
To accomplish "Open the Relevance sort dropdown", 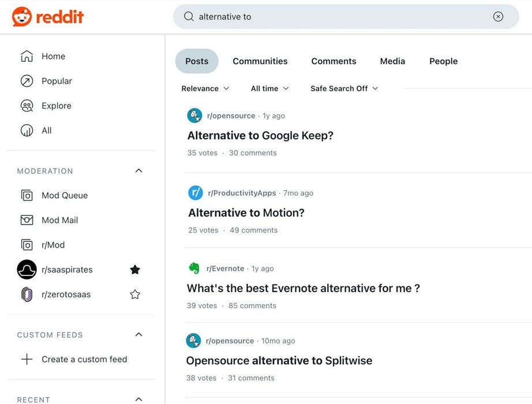I will [x=205, y=88].
